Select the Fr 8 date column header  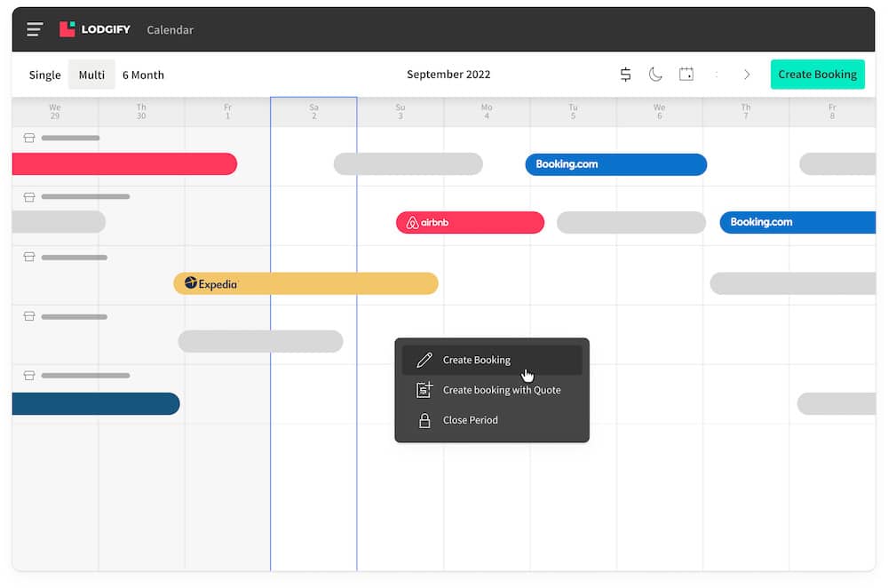832,112
